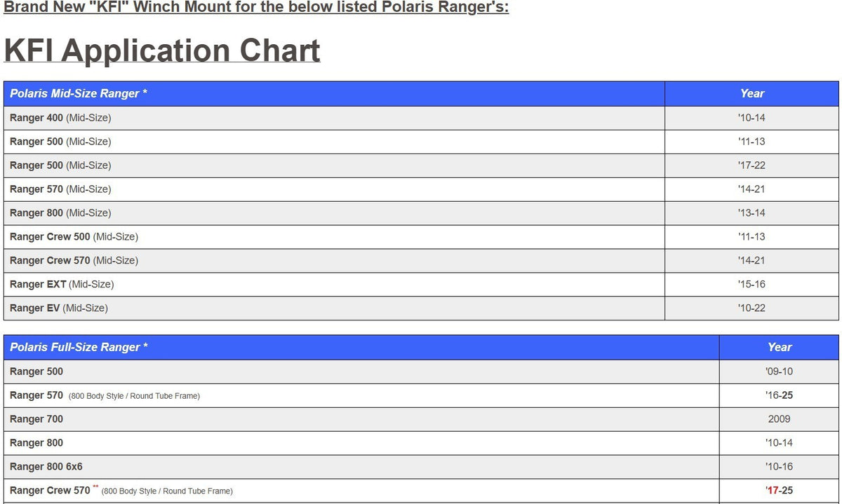The image size is (842, 504).
Task: Select the Ranger 700 row
Action: [x=421, y=419]
